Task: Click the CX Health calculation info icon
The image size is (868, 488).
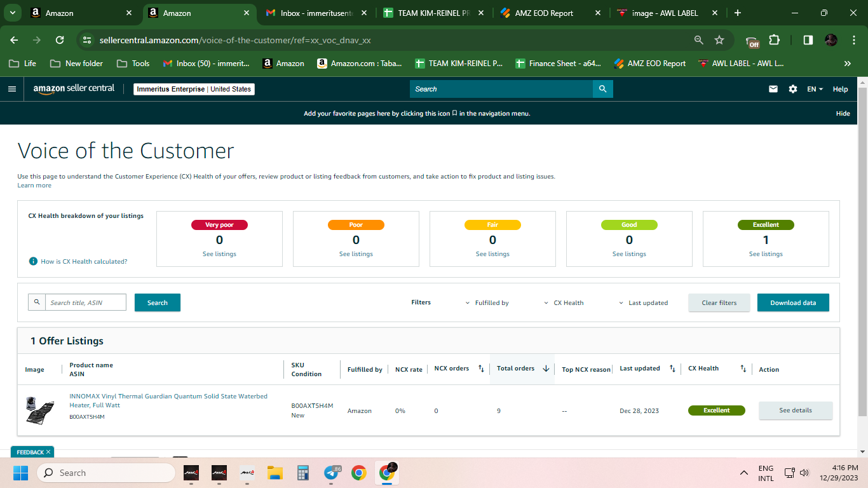Action: click(x=33, y=261)
